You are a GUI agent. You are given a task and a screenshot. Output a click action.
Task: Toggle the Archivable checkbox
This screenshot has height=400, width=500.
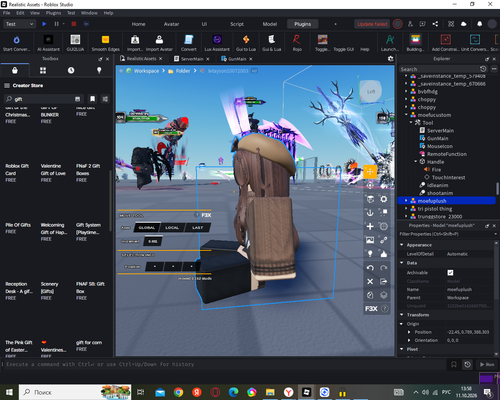[450, 273]
